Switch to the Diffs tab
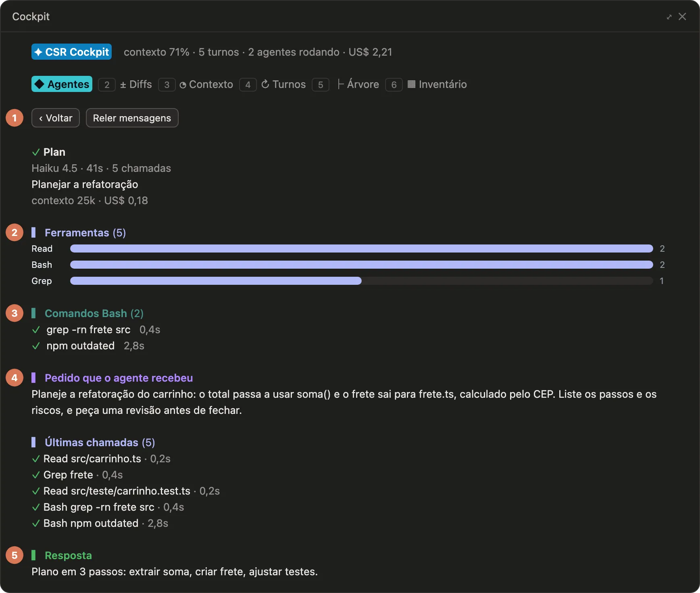The image size is (700, 593). pos(136,84)
